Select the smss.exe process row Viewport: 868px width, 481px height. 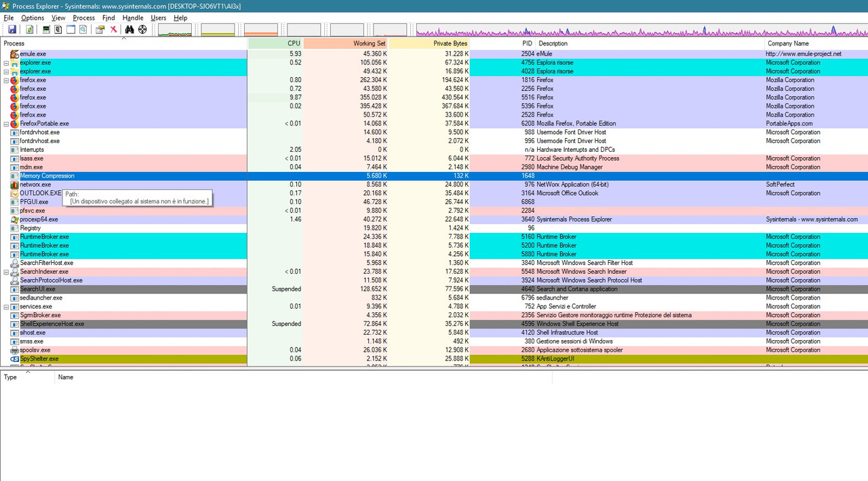pyautogui.click(x=434, y=341)
